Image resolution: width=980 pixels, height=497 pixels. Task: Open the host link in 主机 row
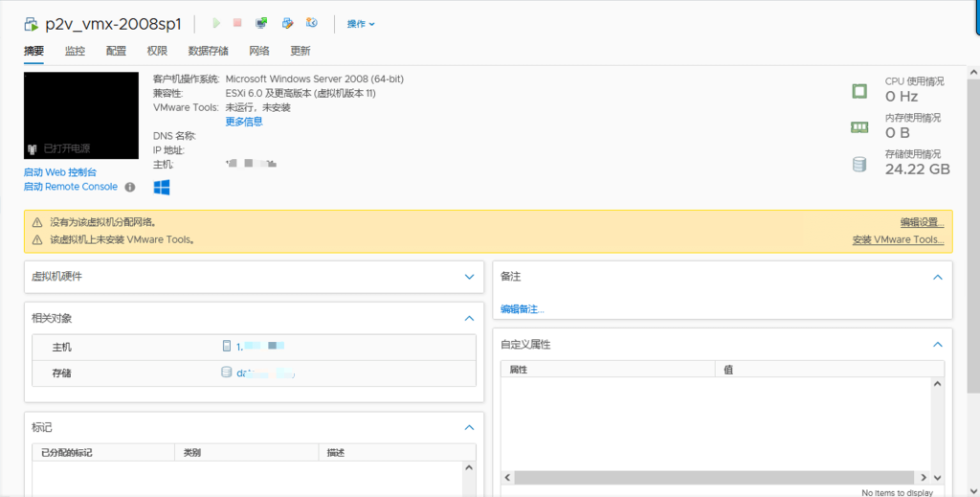pyautogui.click(x=260, y=346)
